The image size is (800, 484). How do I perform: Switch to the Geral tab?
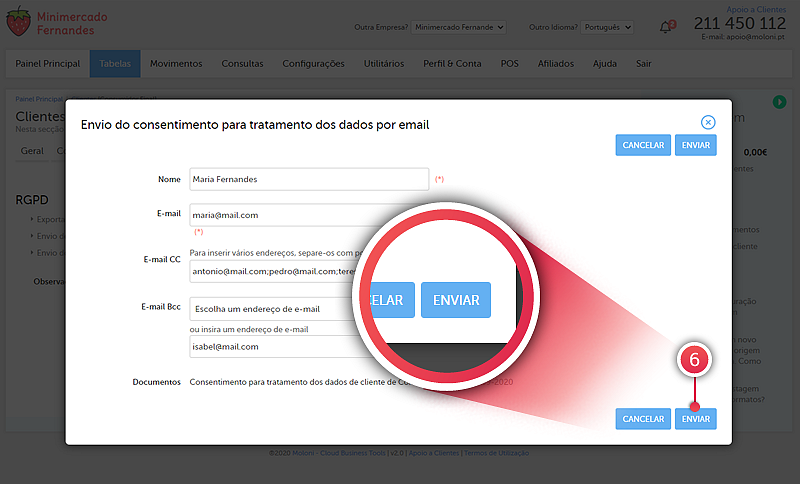(x=32, y=151)
